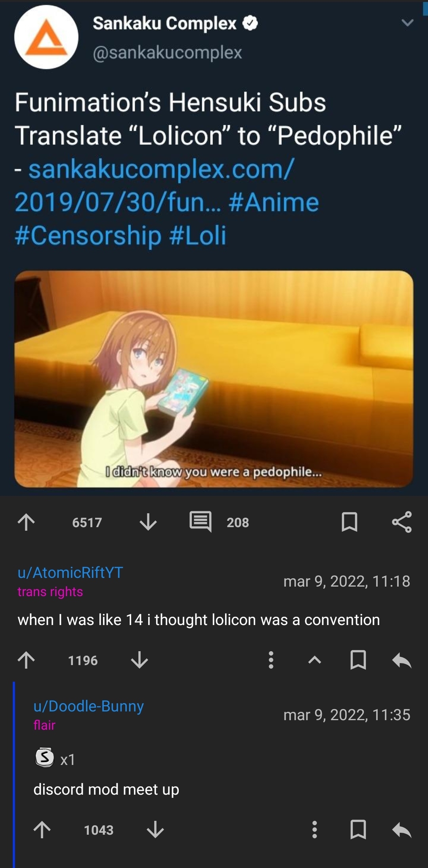Collapse AtomicRiftYT's comment thread

(315, 660)
